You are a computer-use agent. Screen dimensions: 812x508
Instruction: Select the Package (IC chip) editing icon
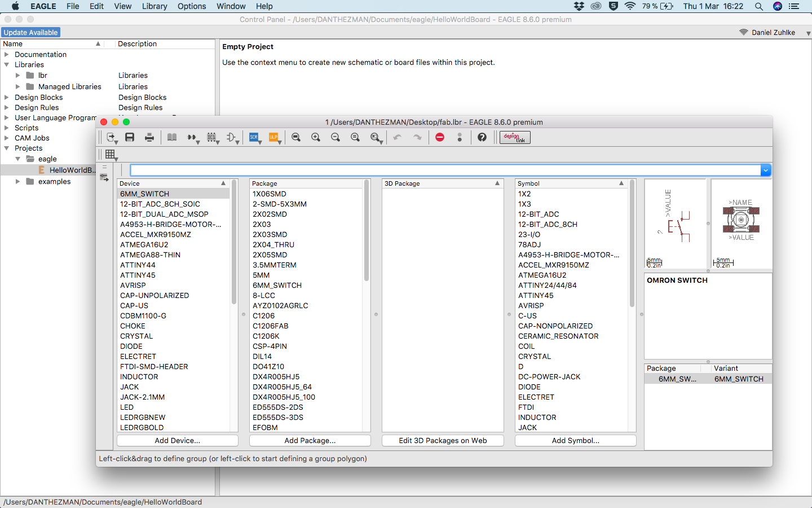click(x=212, y=137)
